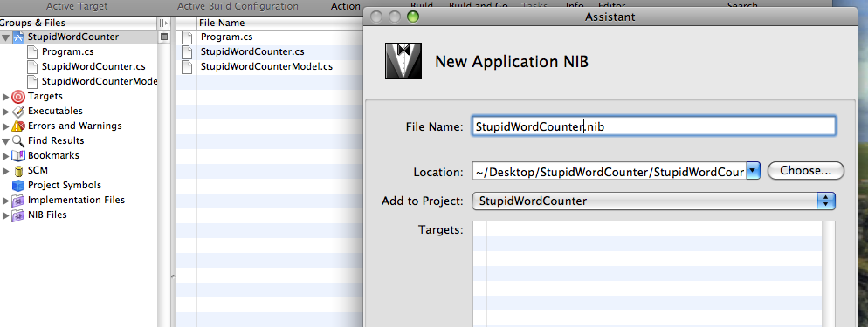
Task: Expand the Executables group
Action: click(x=6, y=111)
